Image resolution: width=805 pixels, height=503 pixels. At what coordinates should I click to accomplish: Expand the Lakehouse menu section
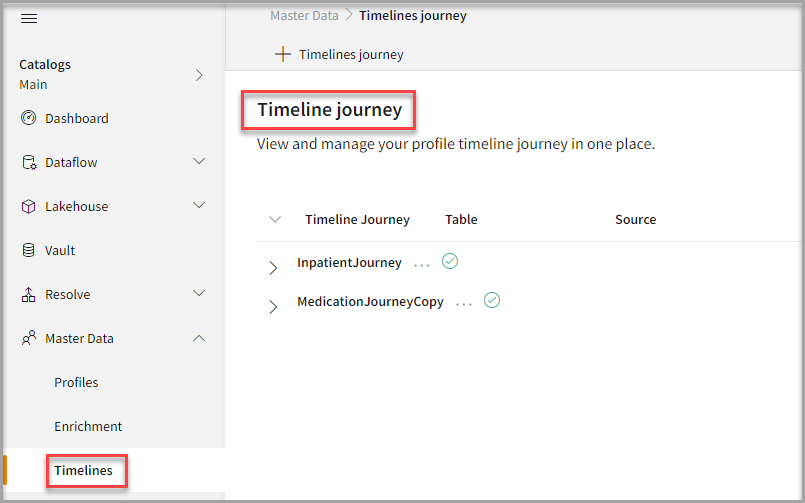point(199,206)
